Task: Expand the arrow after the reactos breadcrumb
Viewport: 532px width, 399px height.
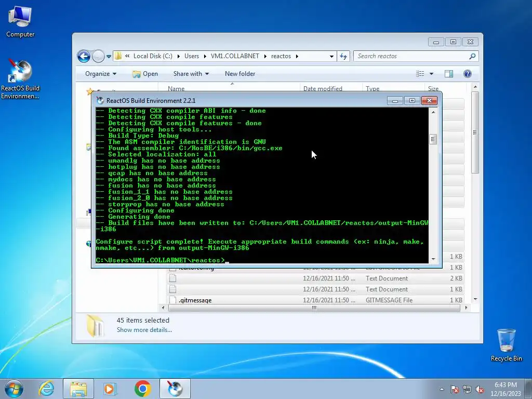Action: 297,56
